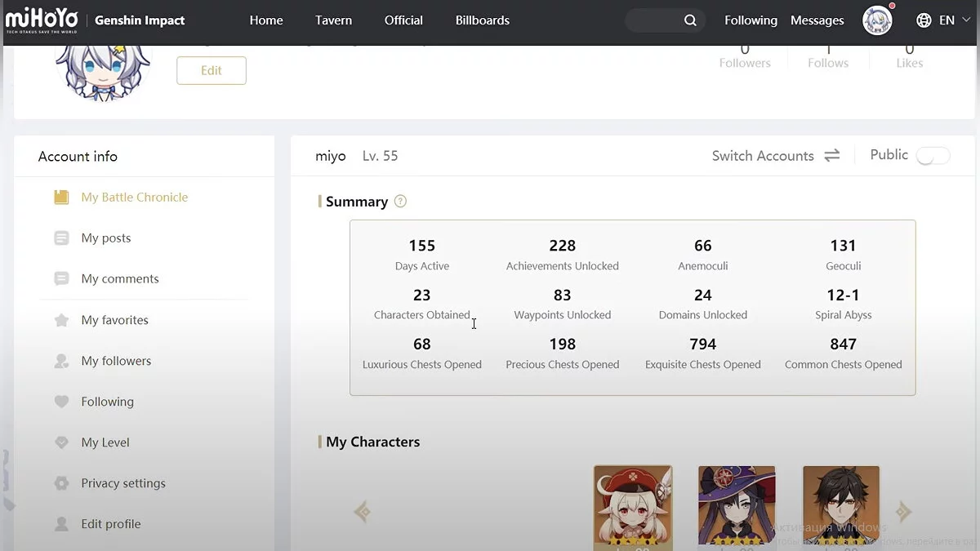Image resolution: width=980 pixels, height=551 pixels.
Task: Click the My favorites star icon
Action: point(61,320)
